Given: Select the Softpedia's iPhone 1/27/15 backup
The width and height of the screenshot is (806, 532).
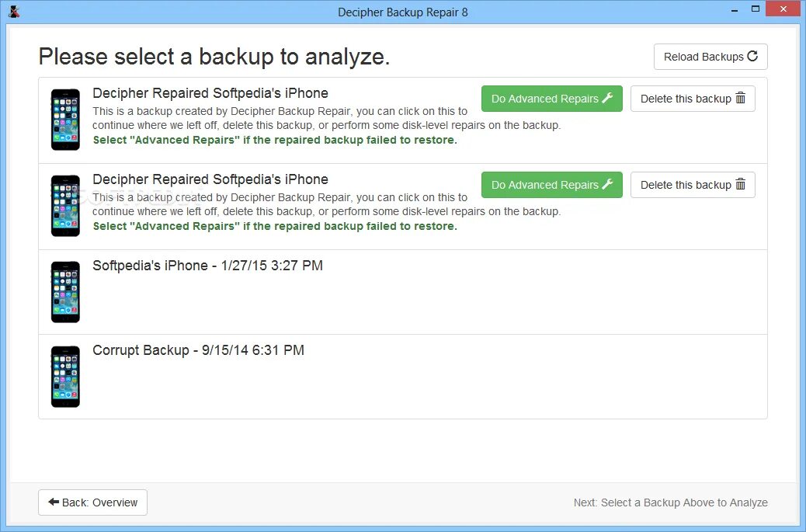Looking at the screenshot, I should click(x=207, y=266).
